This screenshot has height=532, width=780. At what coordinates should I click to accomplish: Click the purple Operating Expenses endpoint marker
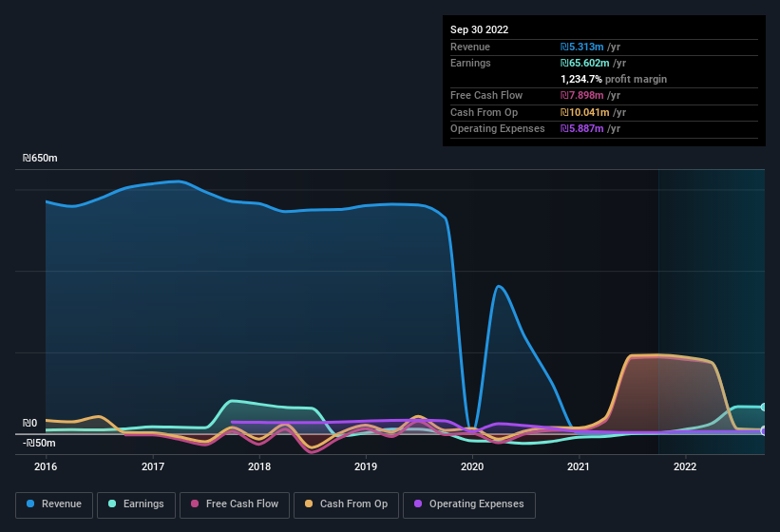pyautogui.click(x=764, y=431)
